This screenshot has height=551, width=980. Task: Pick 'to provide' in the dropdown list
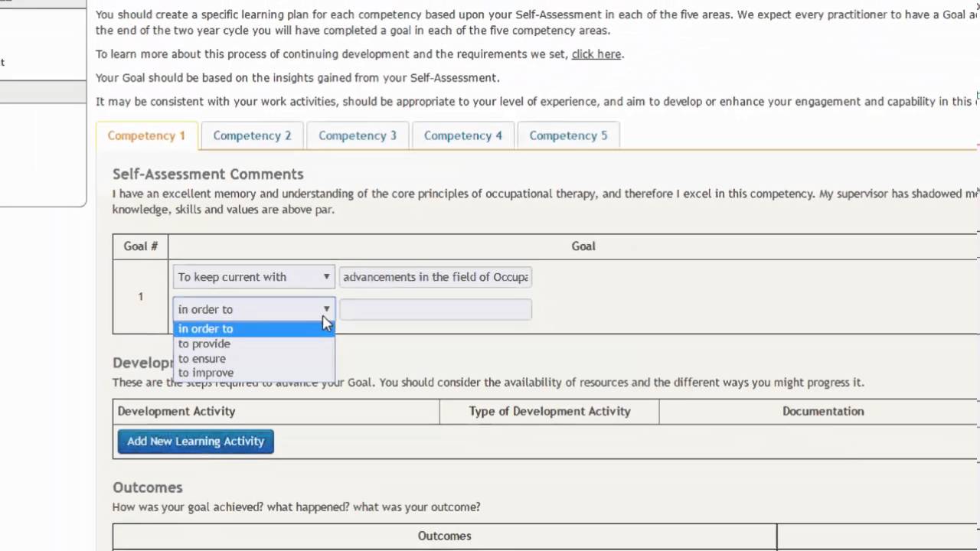[204, 344]
